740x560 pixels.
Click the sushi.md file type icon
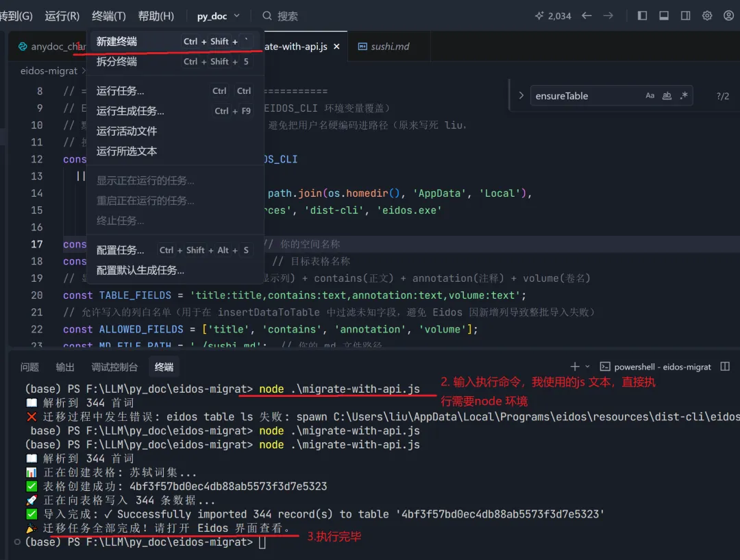(x=362, y=47)
